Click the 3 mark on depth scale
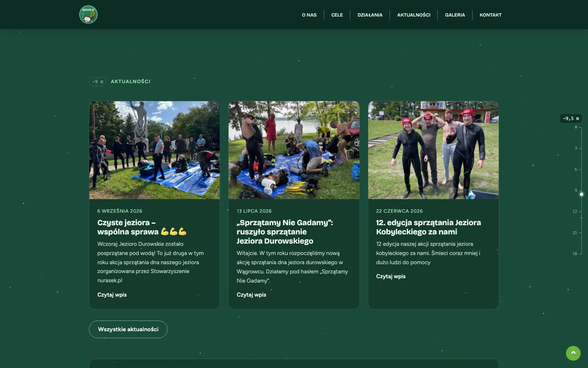588x368 pixels. pyautogui.click(x=576, y=148)
